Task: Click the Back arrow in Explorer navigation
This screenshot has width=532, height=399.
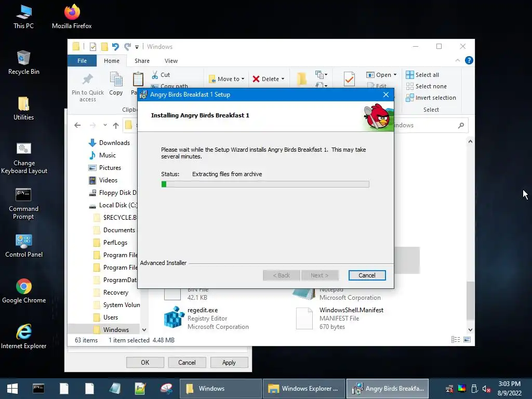Action: (x=77, y=125)
